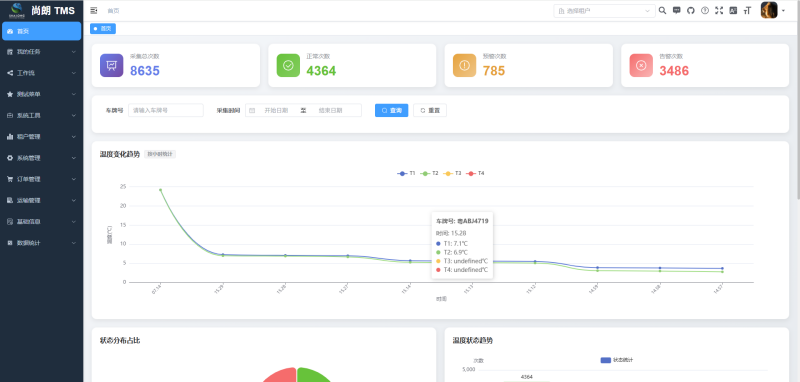Click the 首页 breadcrumb in the top bar
800x382 pixels.
tap(113, 11)
